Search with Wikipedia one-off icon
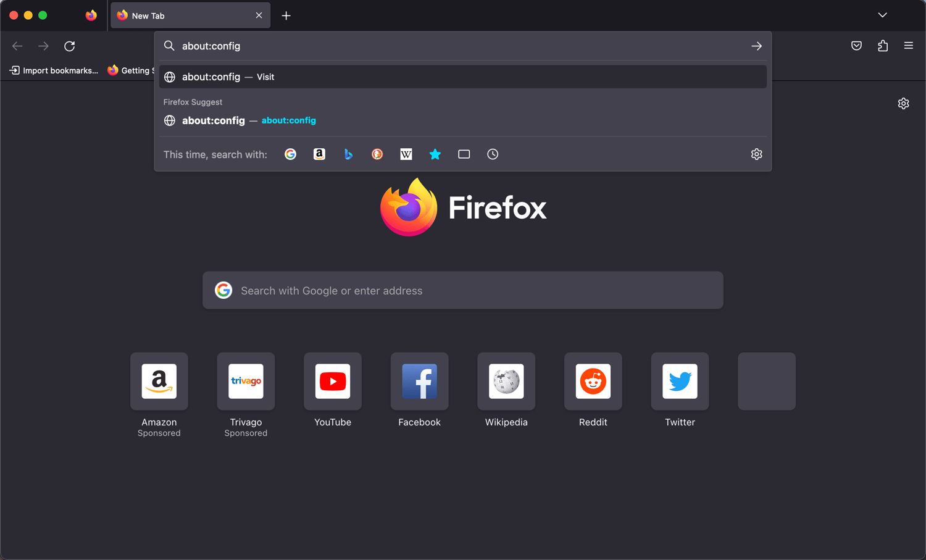The width and height of the screenshot is (926, 560). pyautogui.click(x=406, y=154)
